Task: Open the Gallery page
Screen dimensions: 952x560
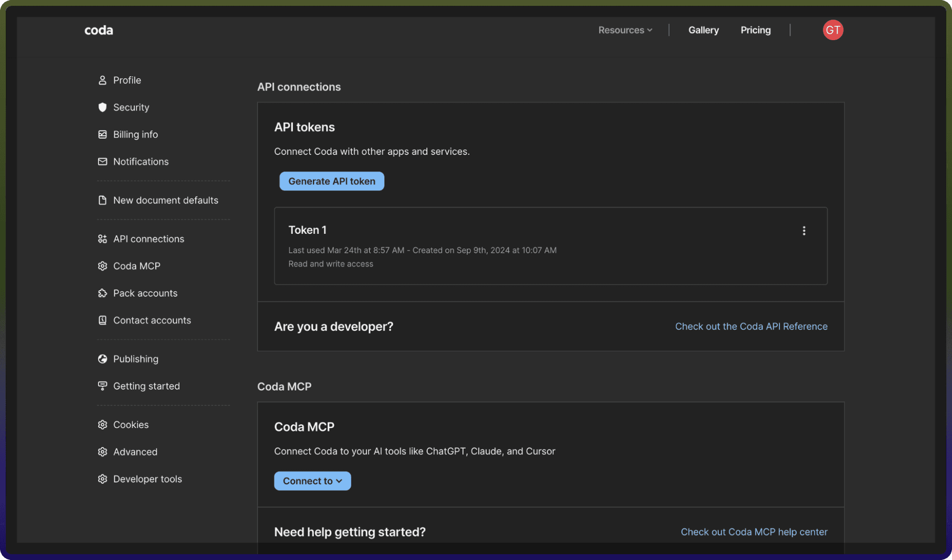Action: (x=704, y=30)
